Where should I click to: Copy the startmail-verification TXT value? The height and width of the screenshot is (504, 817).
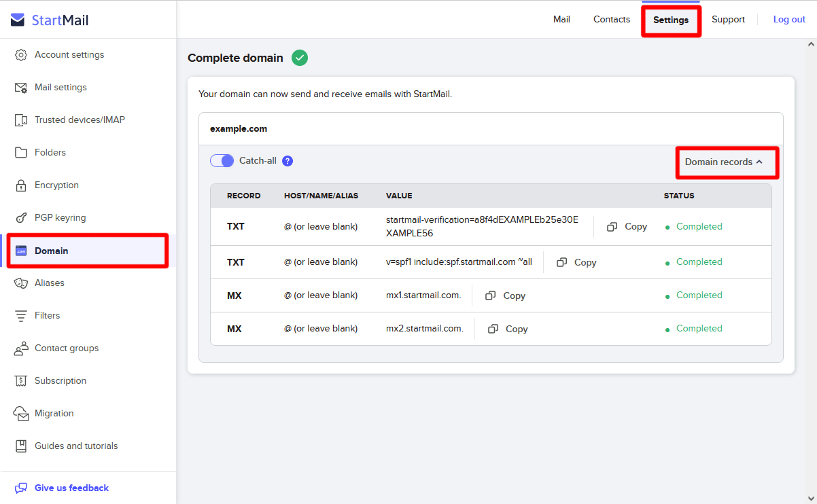pos(627,227)
